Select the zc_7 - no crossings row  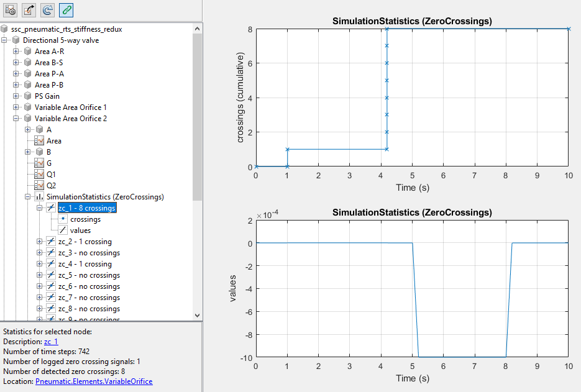[x=89, y=297]
